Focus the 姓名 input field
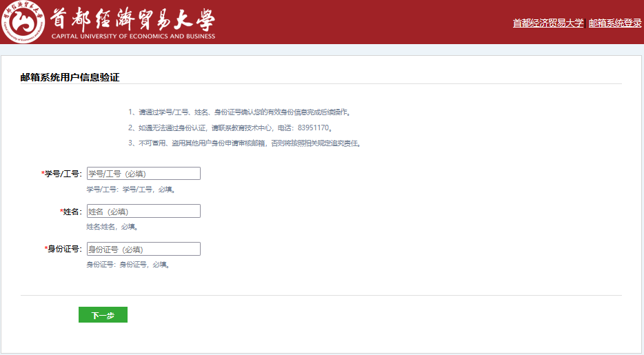Image resolution: width=644 pixels, height=355 pixels. [x=143, y=211]
